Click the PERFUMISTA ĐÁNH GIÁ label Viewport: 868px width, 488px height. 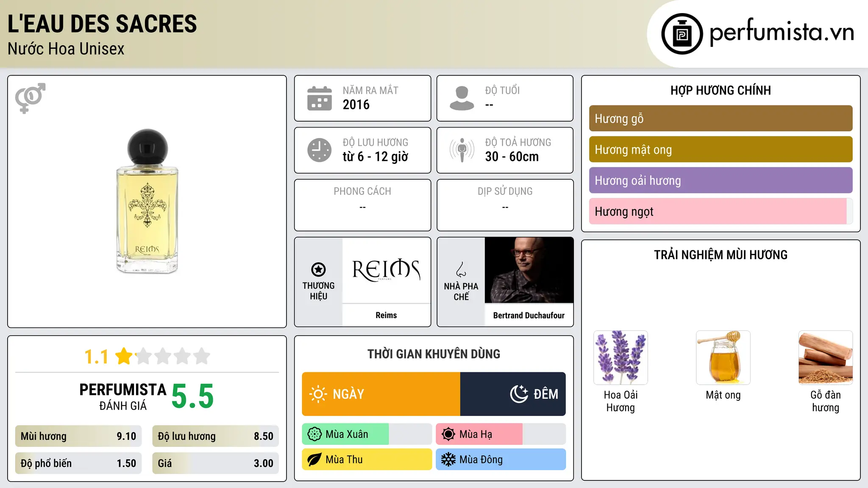tap(123, 397)
